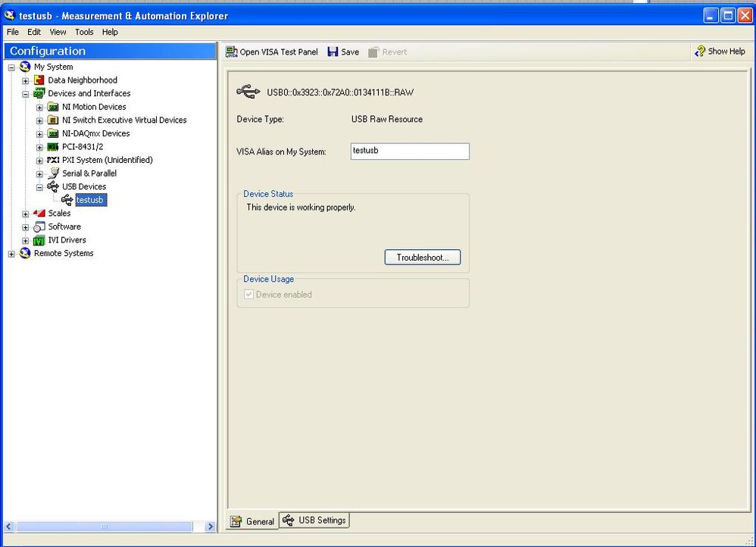Expand the NI Motion Devices node
Screen dimensions: 756x547
[x=39, y=107]
